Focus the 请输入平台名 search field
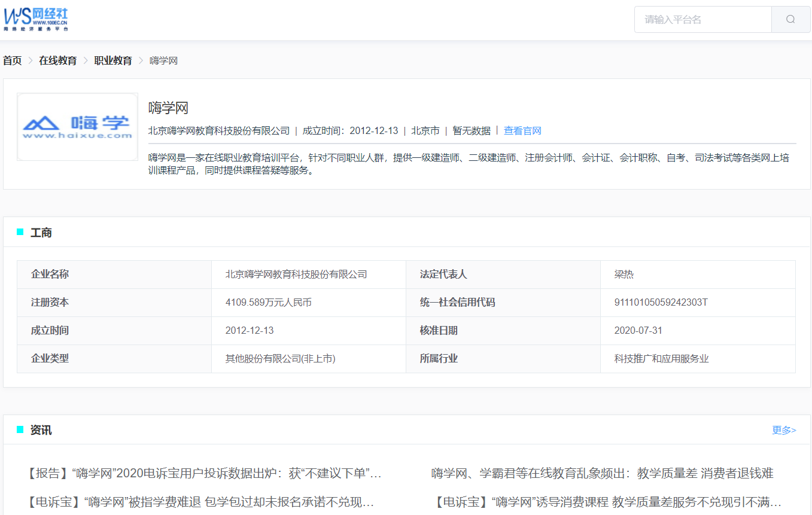This screenshot has height=515, width=812. click(x=703, y=19)
